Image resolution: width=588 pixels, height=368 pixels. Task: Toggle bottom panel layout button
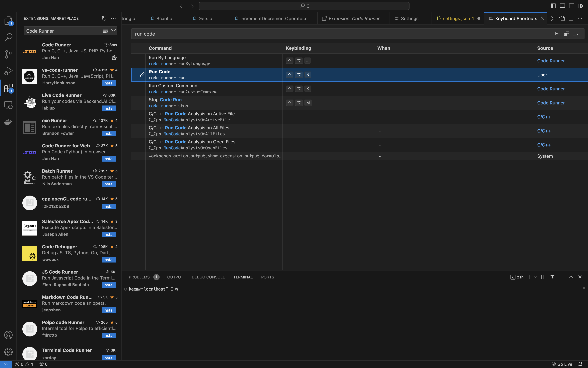562,6
